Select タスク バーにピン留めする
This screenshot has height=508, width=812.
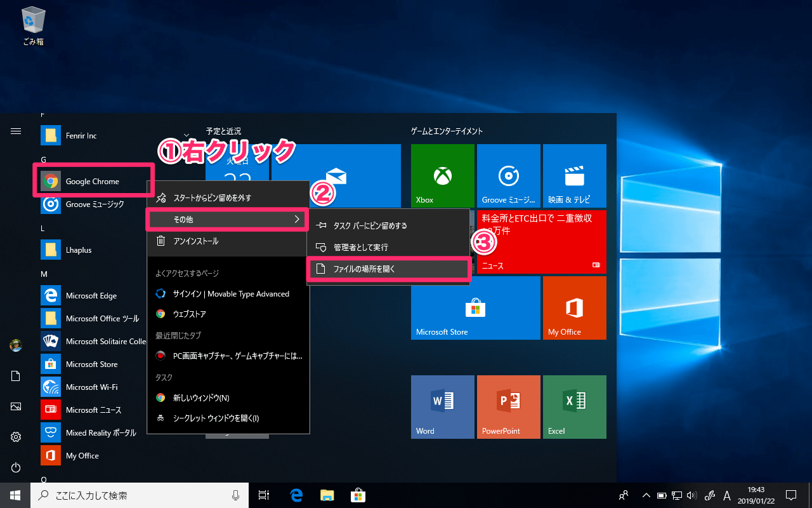388,225
